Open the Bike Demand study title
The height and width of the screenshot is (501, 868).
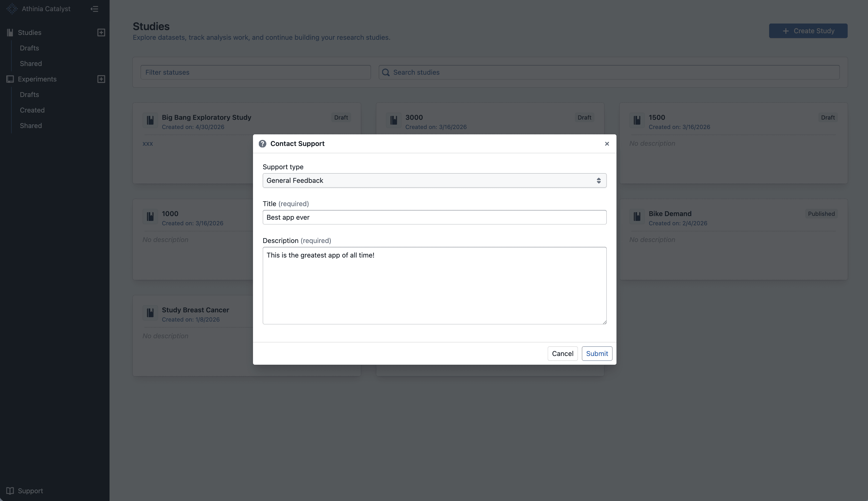(x=670, y=214)
